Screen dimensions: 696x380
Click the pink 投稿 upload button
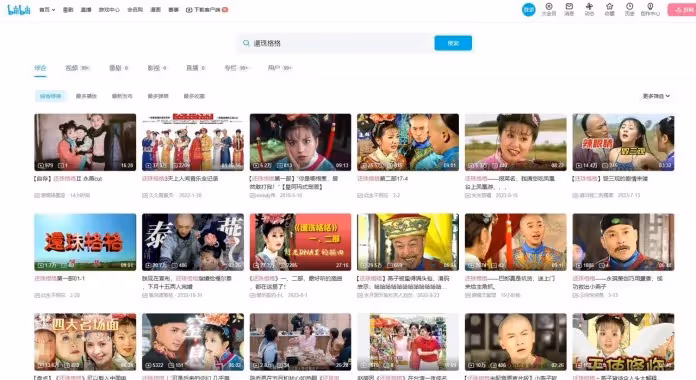[682, 9]
